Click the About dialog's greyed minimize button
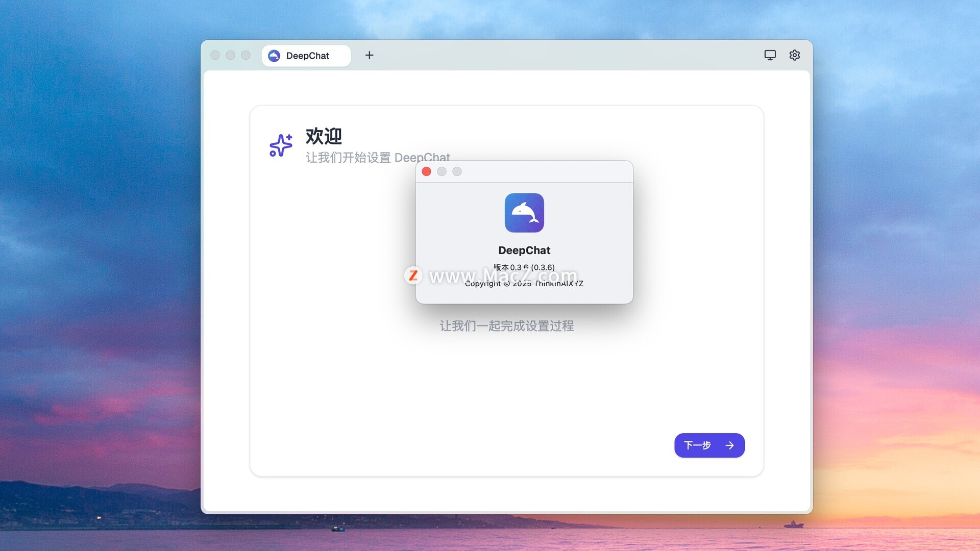The height and width of the screenshot is (551, 980). pyautogui.click(x=442, y=171)
